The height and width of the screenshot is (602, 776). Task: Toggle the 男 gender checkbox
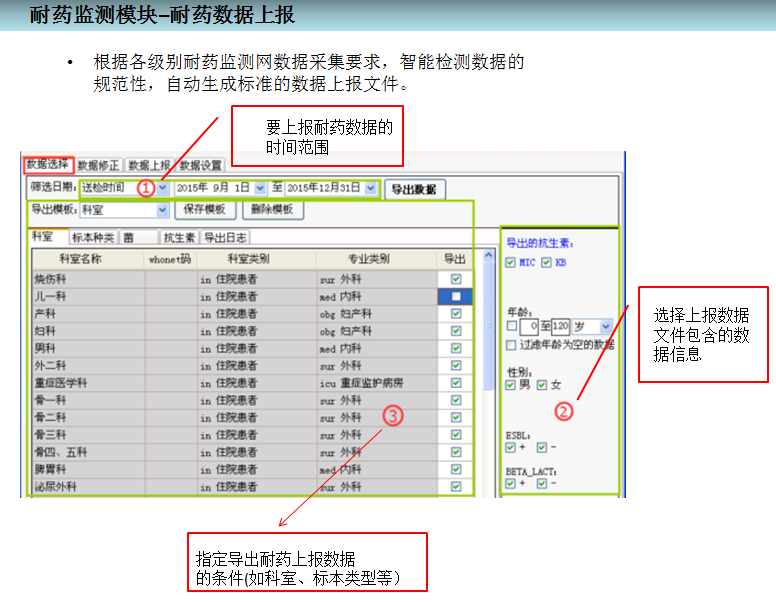(x=511, y=384)
